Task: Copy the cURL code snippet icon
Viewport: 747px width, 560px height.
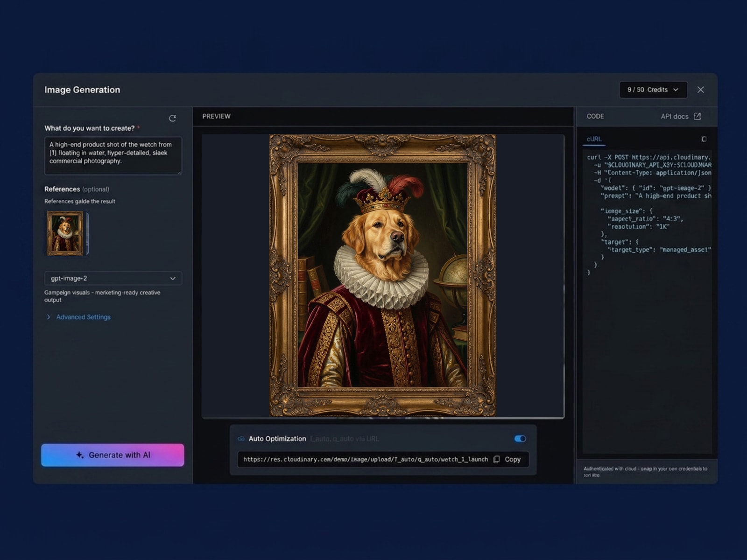Action: [x=704, y=139]
